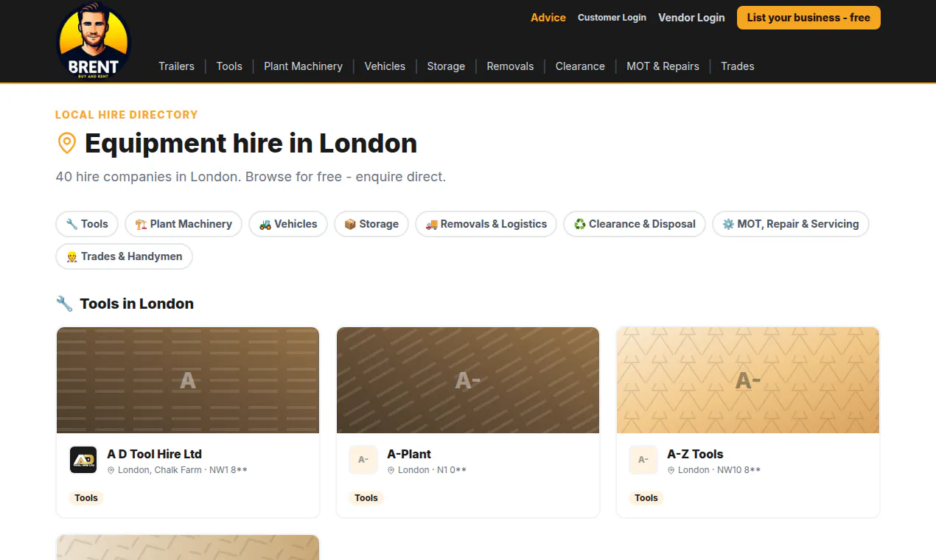Click the Customer Login link

click(x=612, y=18)
